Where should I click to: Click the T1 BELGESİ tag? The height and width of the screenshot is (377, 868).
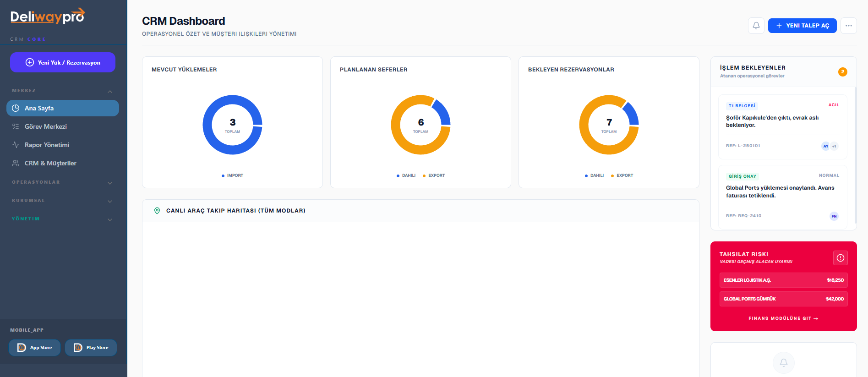[742, 106]
